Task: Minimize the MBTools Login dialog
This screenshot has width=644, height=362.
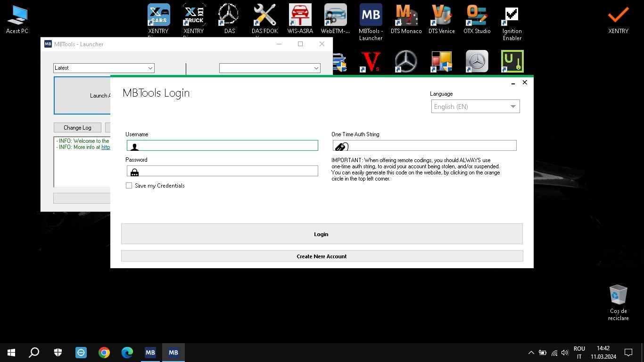Action: 513,82
